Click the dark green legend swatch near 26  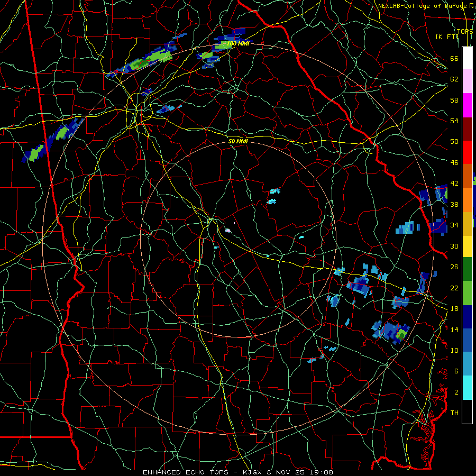[467, 269]
